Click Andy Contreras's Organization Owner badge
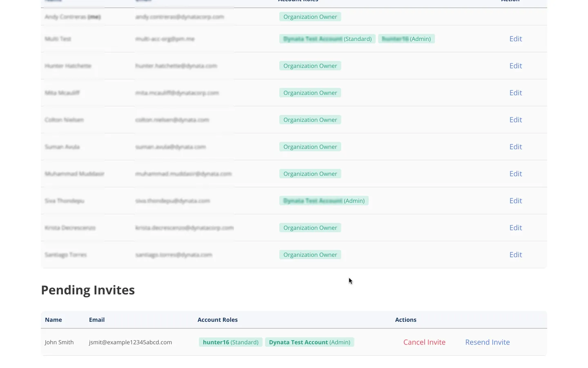 (310, 17)
